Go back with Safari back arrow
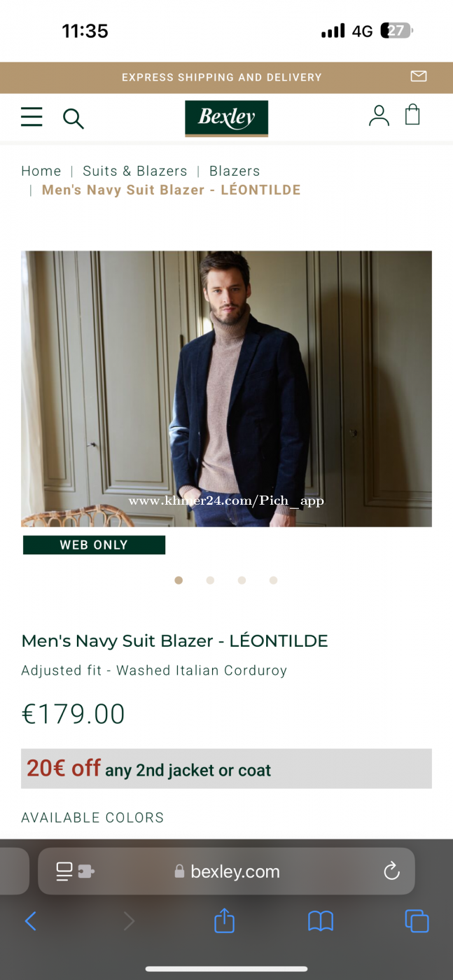 (x=30, y=921)
